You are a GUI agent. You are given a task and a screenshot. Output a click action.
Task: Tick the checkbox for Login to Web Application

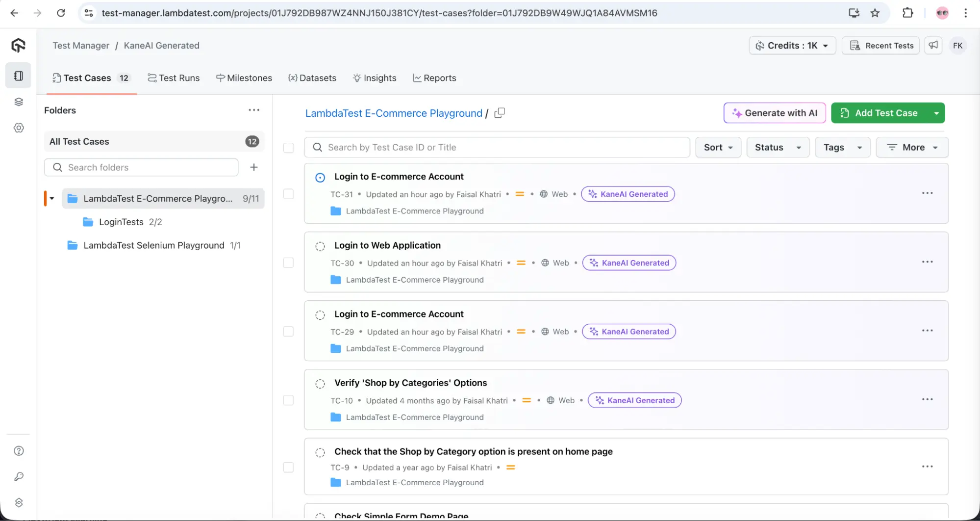click(x=288, y=263)
